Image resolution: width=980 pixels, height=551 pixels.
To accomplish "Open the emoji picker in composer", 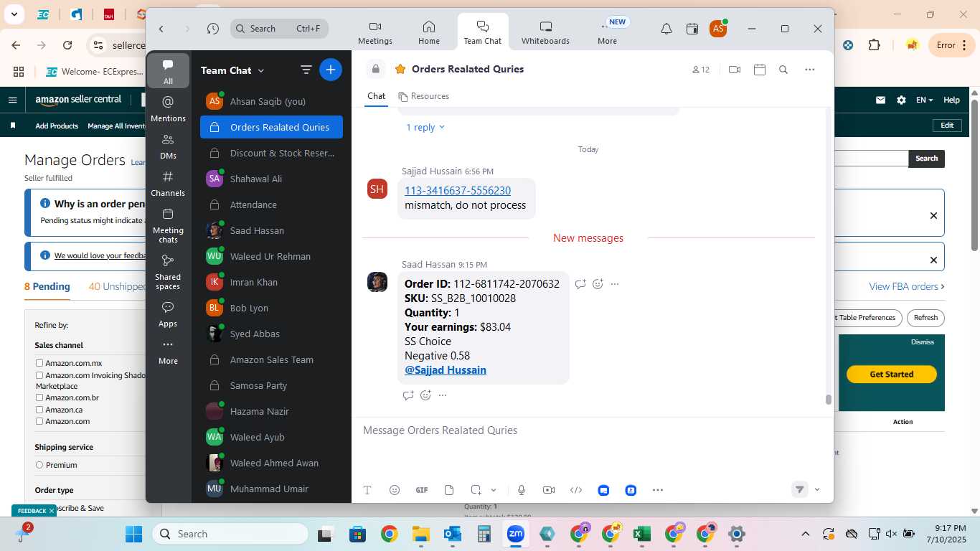I will pos(395,490).
